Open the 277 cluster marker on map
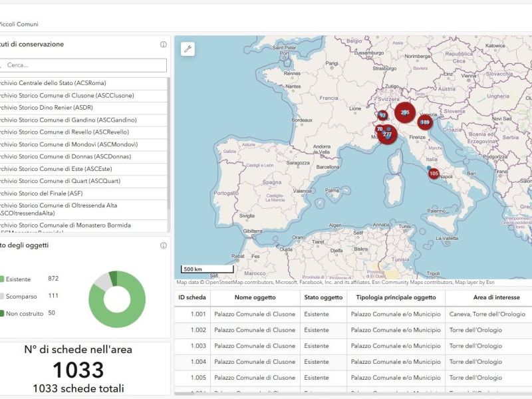Screen dimensions: 532x399 (388, 135)
